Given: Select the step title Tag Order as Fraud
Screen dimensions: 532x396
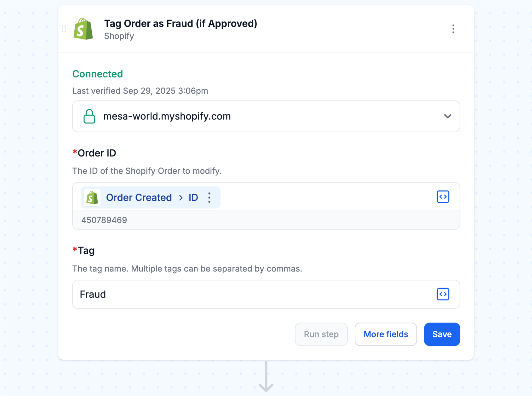Looking at the screenshot, I should pyautogui.click(x=180, y=24).
